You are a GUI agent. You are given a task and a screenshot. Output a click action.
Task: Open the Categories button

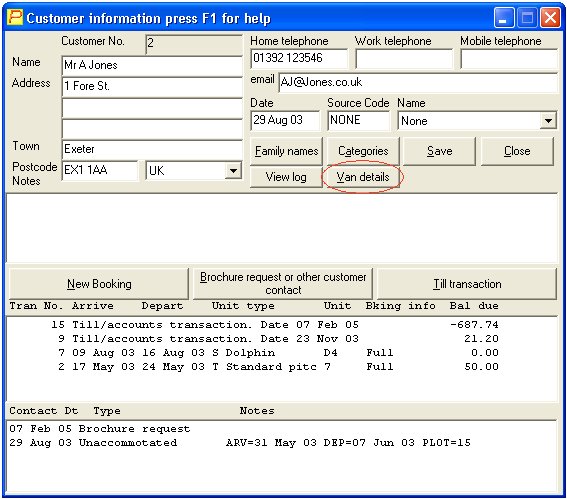click(x=363, y=151)
